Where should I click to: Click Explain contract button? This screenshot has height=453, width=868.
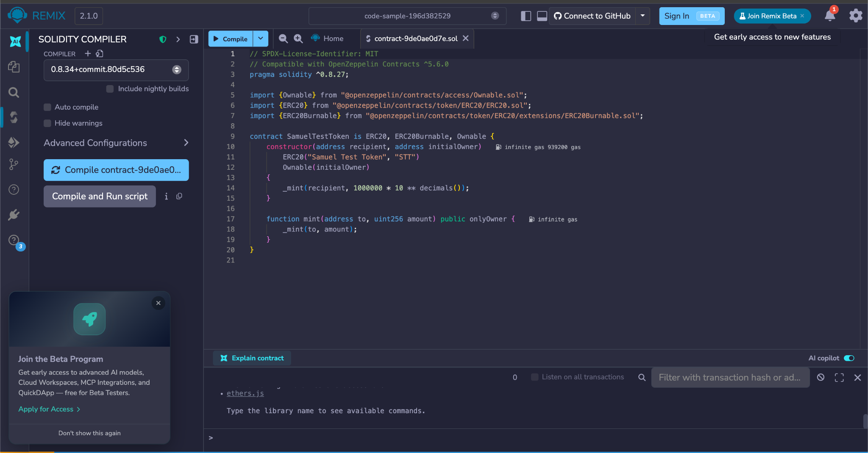click(252, 358)
